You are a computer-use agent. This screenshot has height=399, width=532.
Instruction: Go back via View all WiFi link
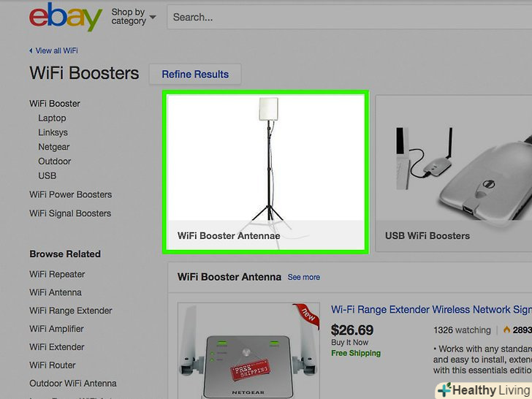coord(57,50)
